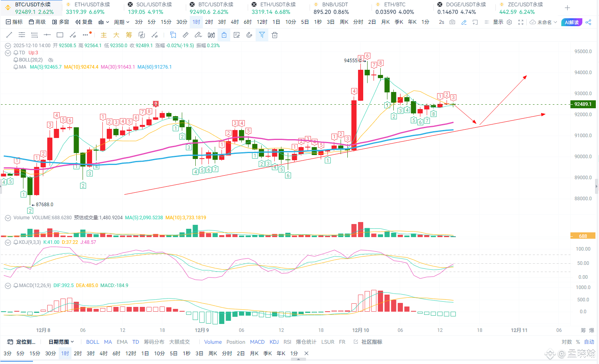Viewport: 599px width, 364px height.
Task: Switch to 周K timeframe in top bar
Action: [x=344, y=22]
